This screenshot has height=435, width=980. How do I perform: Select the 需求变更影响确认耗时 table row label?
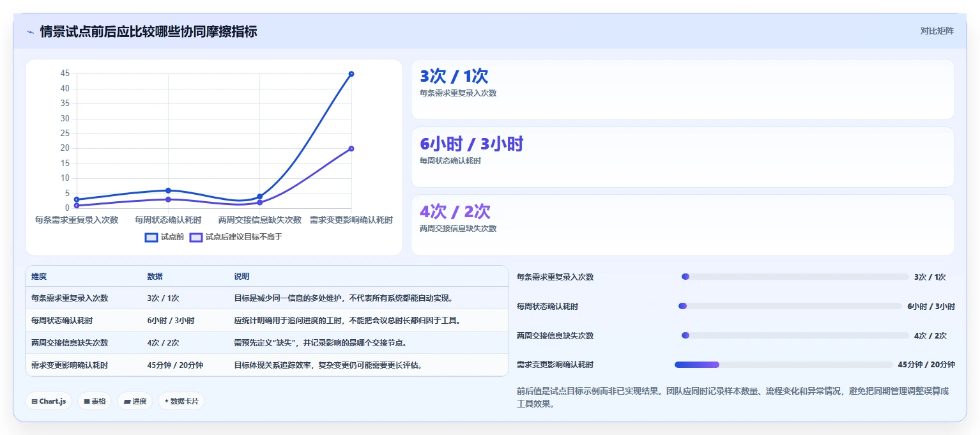[70, 365]
